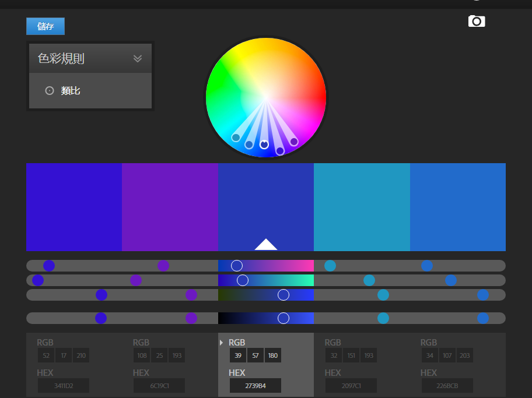Viewport: 532px width, 398px height.
Task: Click the teal handle on the color wheel
Action: [236, 138]
